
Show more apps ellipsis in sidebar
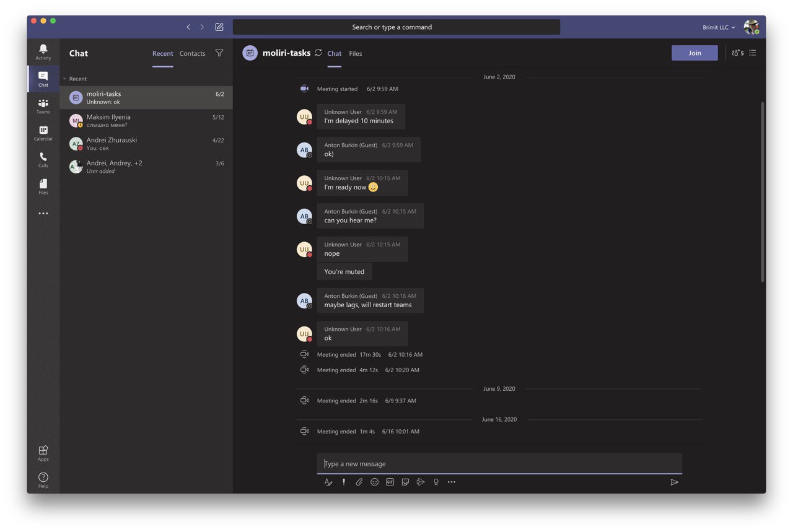point(43,214)
